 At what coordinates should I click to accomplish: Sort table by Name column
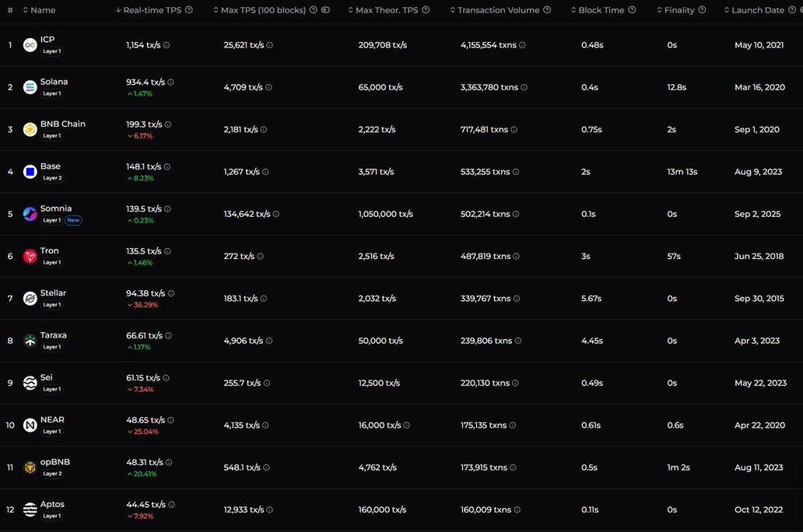click(40, 10)
